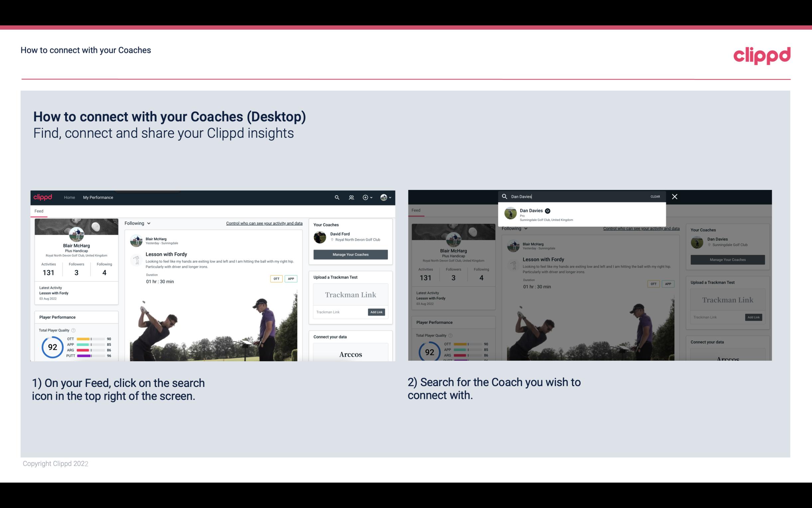
Task: Click Manage Your Coaches button
Action: point(350,254)
